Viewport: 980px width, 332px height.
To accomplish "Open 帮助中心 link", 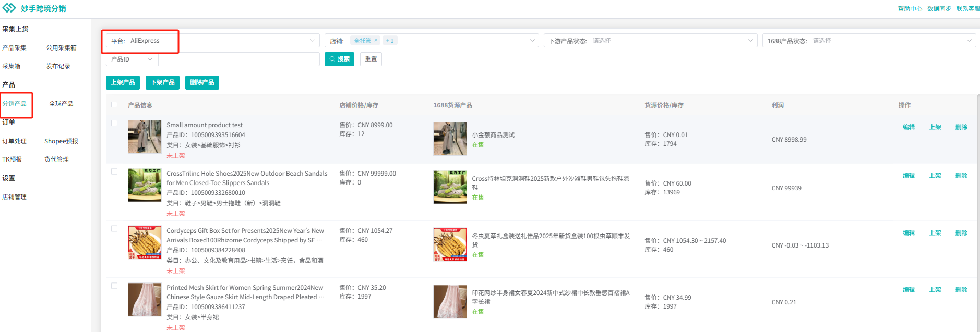I will click(910, 9).
